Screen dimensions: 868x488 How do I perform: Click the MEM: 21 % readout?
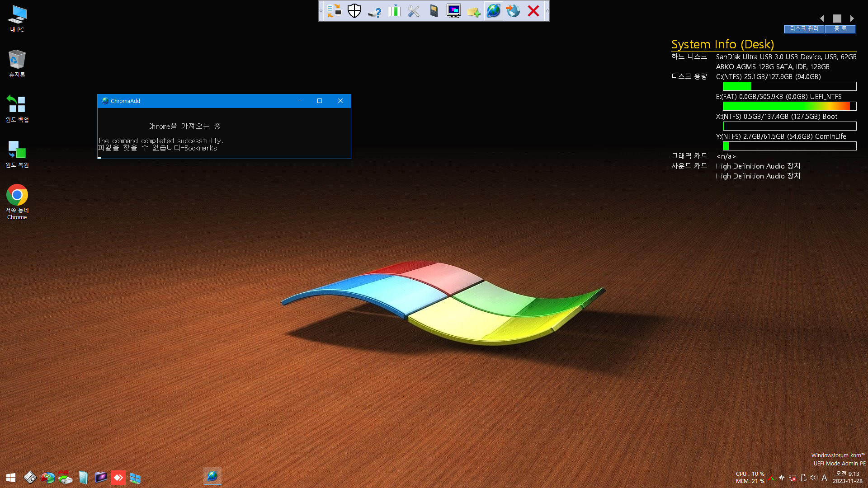pos(750,481)
